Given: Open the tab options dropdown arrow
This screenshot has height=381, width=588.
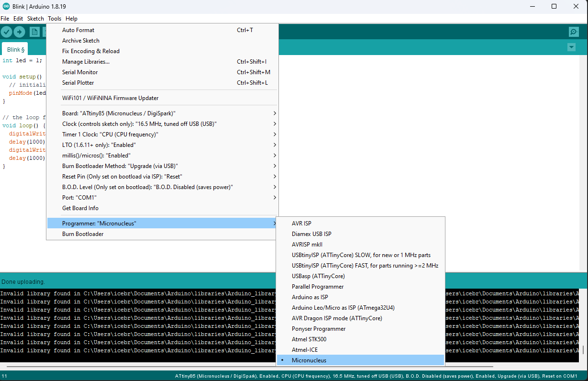Looking at the screenshot, I should coord(571,47).
